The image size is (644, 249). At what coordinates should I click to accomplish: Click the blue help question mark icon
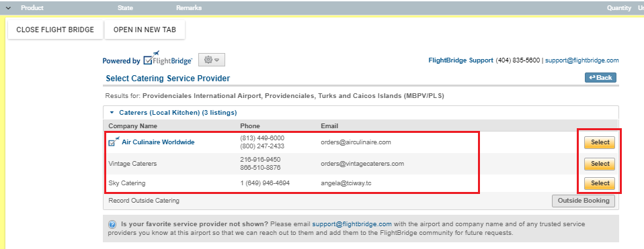pos(112,224)
